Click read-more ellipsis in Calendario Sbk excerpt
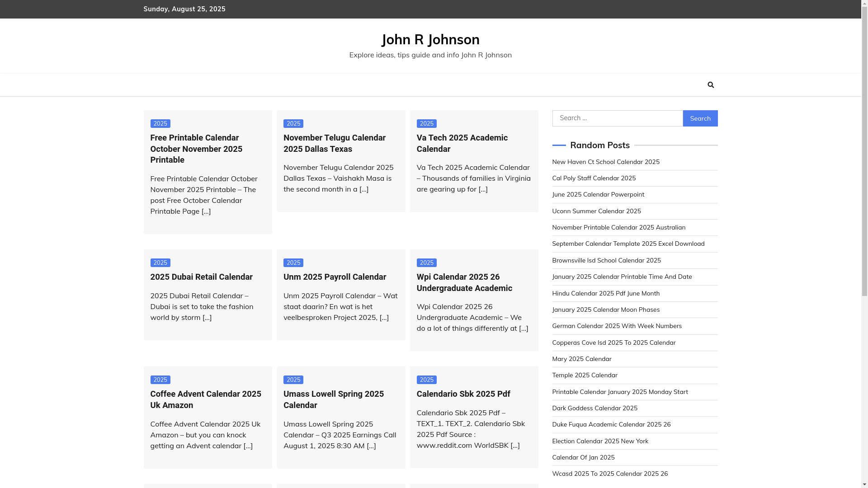Viewport: 868px width, 488px height. [x=515, y=445]
